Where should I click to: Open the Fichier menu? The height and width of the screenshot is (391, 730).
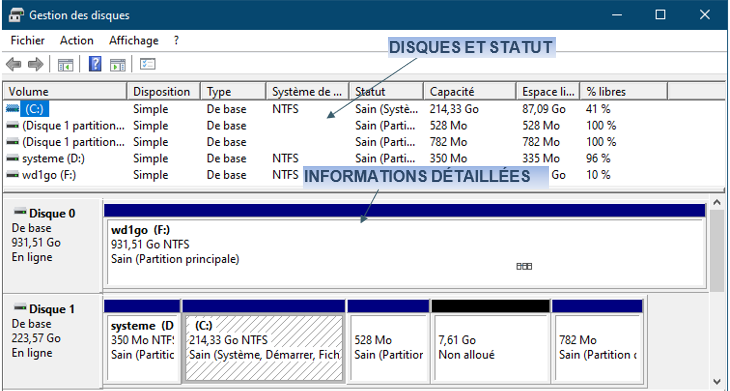point(27,40)
